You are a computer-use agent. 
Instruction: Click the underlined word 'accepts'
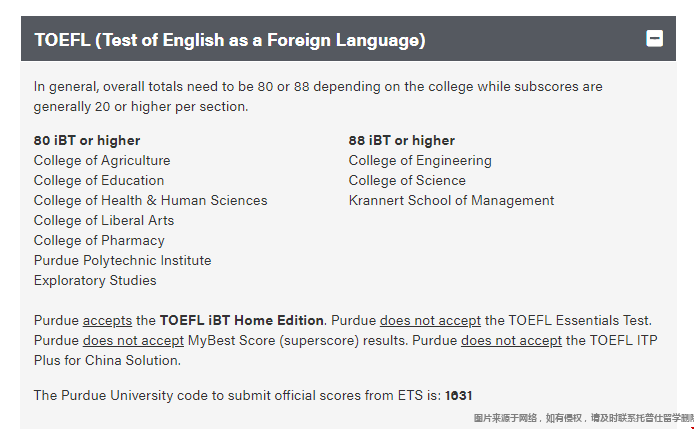point(107,320)
